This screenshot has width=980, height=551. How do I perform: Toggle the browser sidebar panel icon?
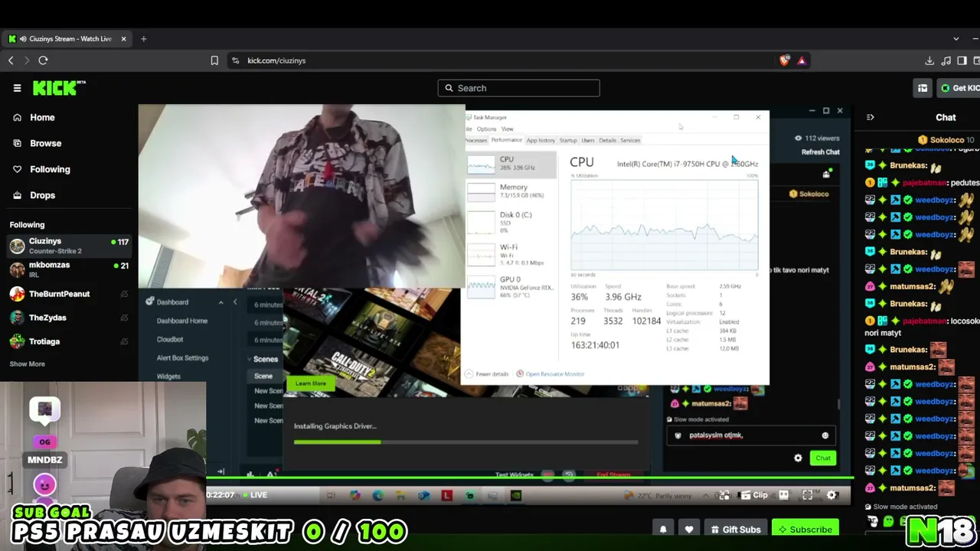962,60
